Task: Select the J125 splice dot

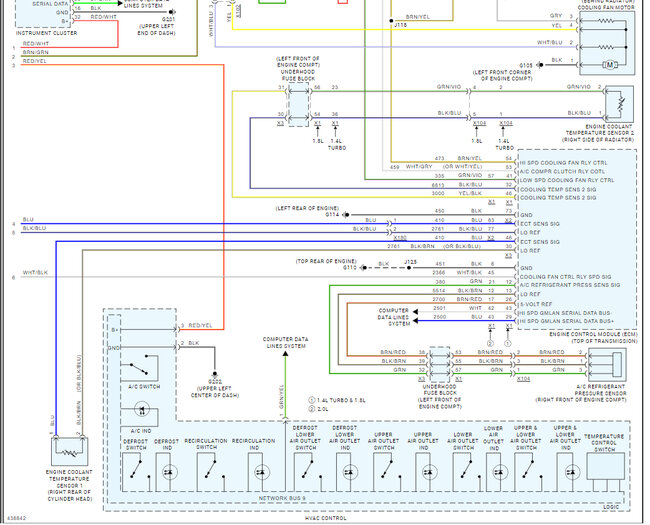Action: tap(409, 268)
